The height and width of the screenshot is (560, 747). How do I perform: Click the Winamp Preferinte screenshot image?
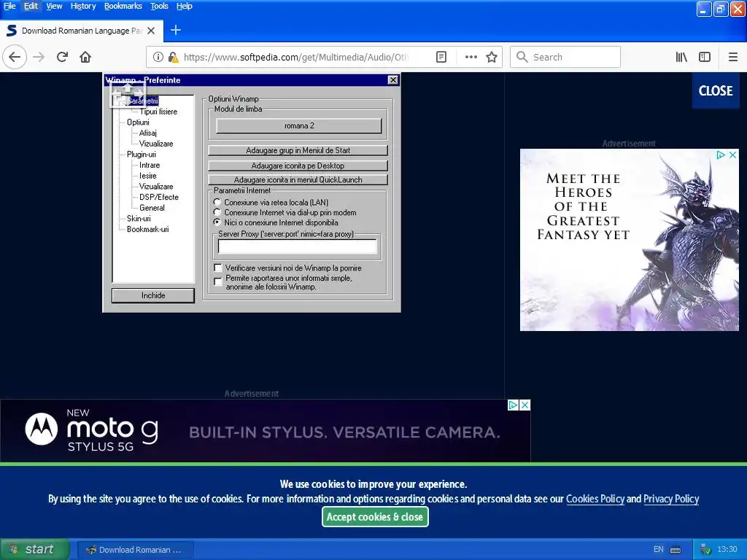click(252, 192)
